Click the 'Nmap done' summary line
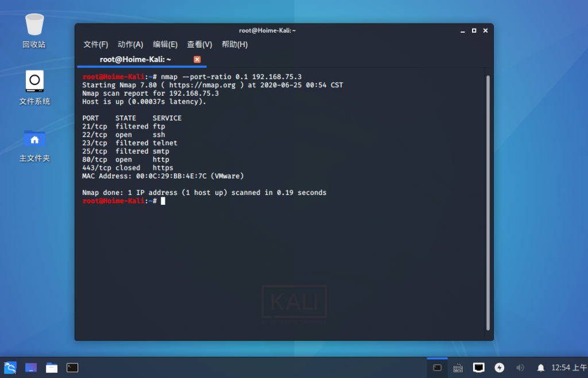The height and width of the screenshot is (378, 588). point(204,193)
